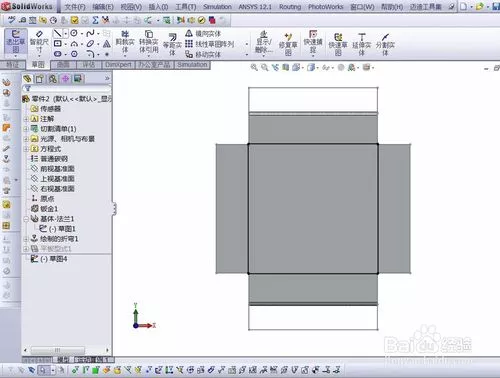This screenshot has height=378, width=500.
Task: Click Linear Sketch Pattern (线性草图阵列)
Action: (210, 44)
